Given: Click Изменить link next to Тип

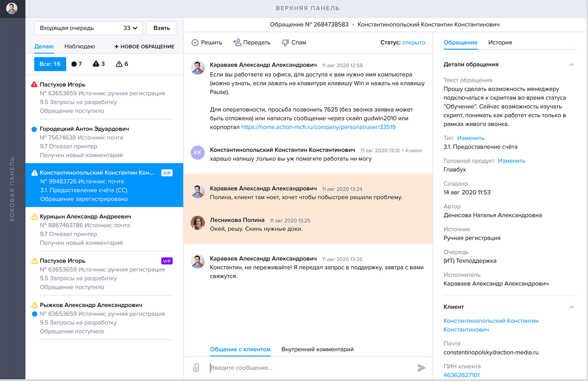Looking at the screenshot, I should coord(471,138).
